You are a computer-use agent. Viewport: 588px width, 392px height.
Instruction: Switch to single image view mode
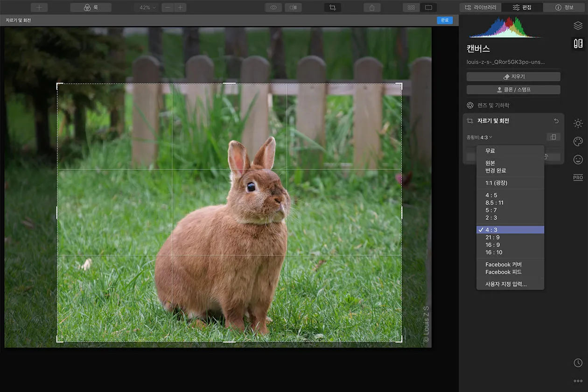[x=428, y=7]
